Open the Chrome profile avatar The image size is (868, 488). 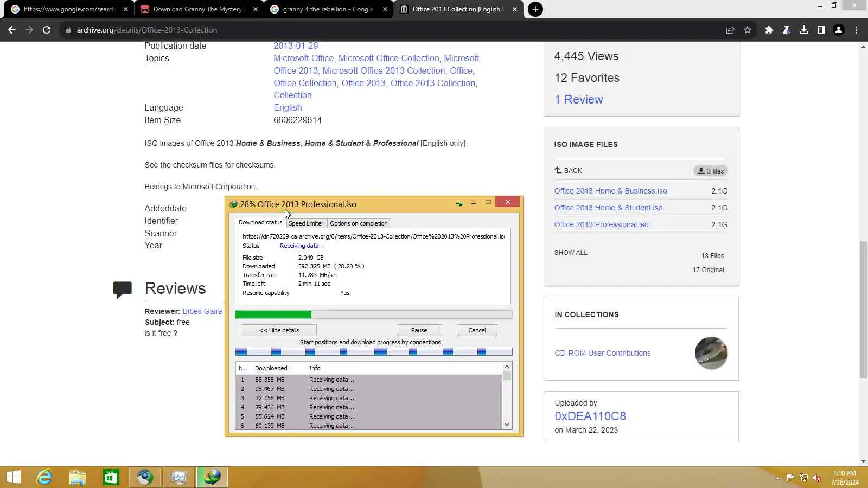(839, 30)
